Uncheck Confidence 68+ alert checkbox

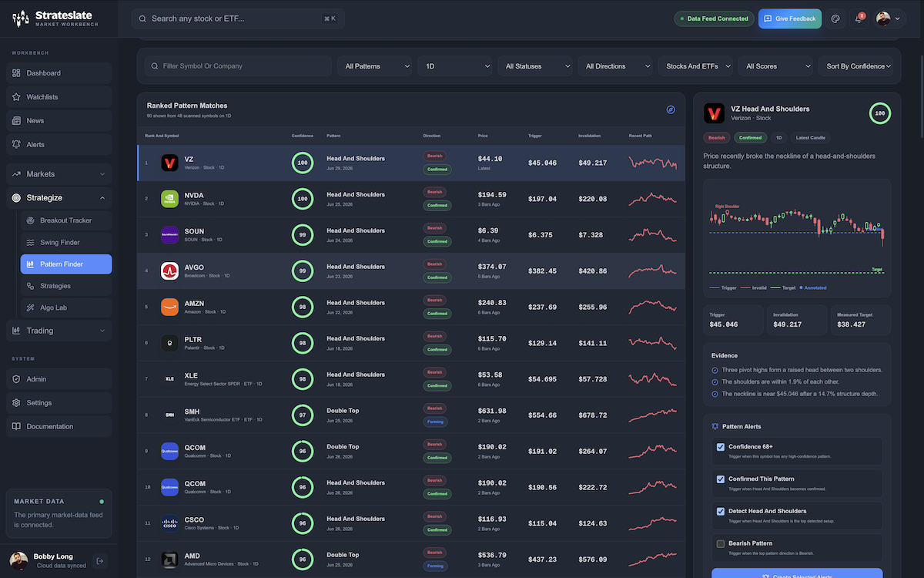pos(721,447)
